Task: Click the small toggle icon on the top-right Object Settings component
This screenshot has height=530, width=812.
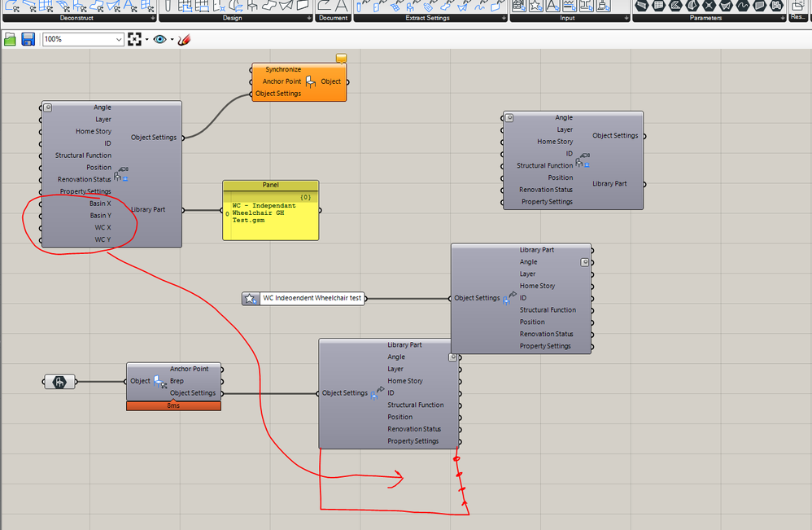Action: pyautogui.click(x=509, y=118)
